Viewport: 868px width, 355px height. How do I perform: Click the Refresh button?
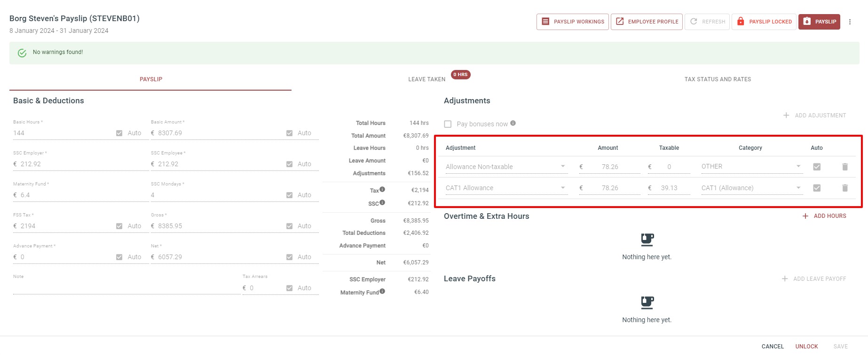(x=707, y=22)
